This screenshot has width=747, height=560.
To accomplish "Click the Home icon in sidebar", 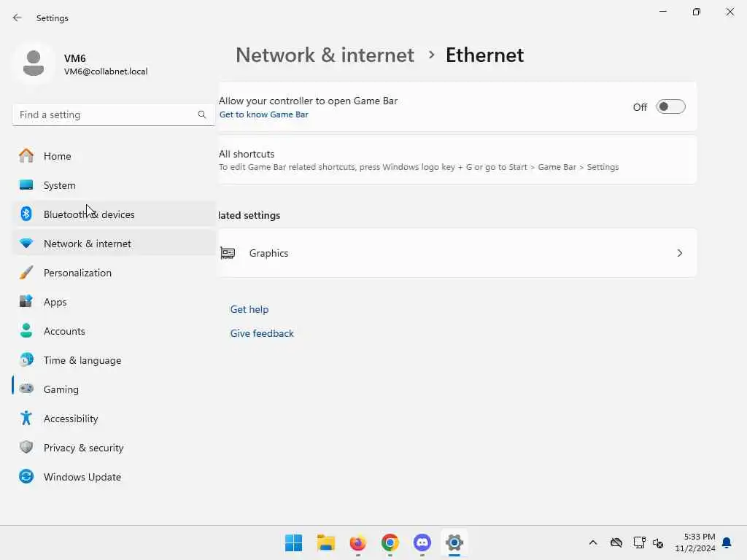I will (x=26, y=156).
